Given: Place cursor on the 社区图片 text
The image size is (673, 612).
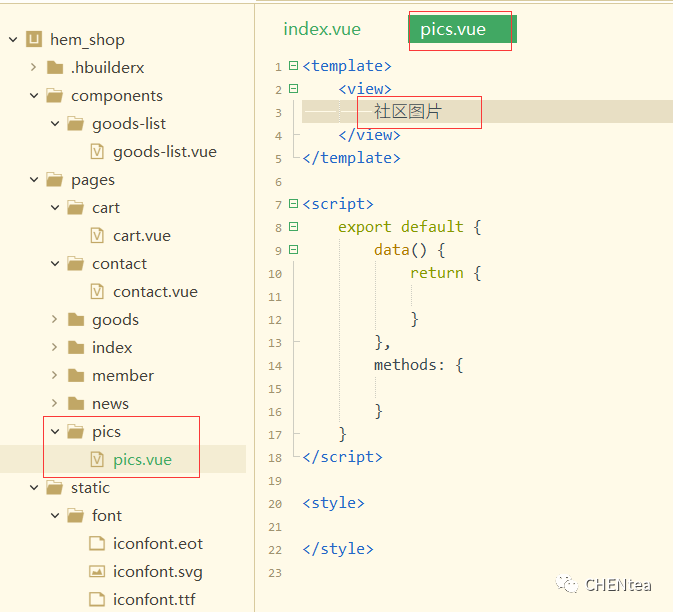Looking at the screenshot, I should point(407,112).
